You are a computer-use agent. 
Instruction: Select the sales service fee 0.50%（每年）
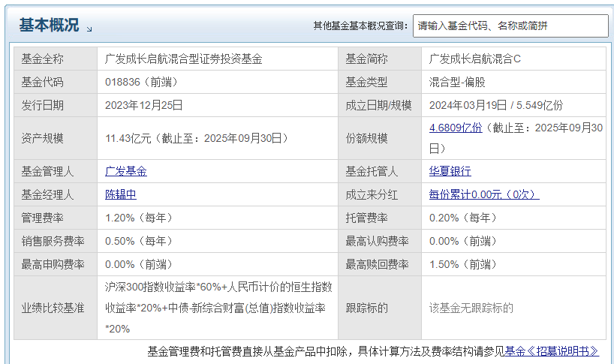(x=139, y=241)
